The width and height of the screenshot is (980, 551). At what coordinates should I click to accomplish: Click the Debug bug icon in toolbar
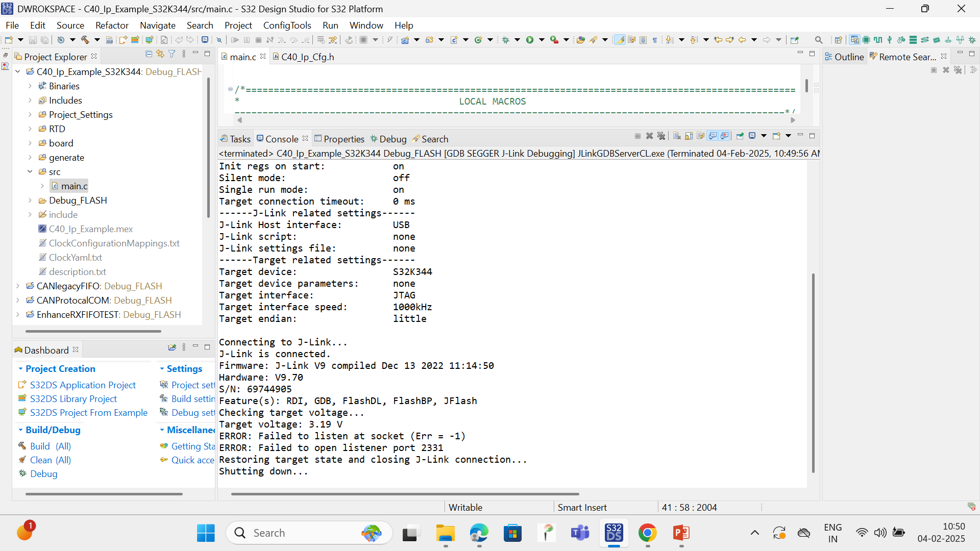(506, 40)
